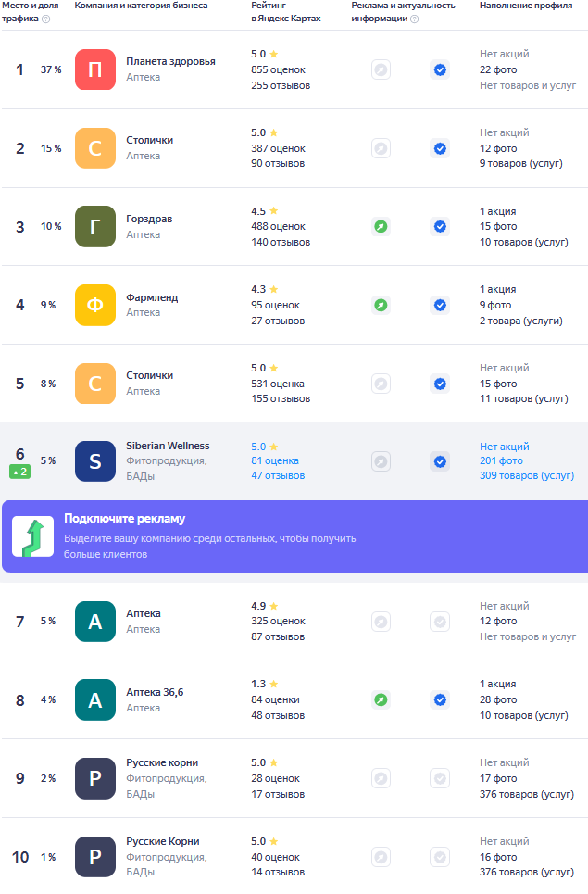
Task: Open the Подключите рекламу banner
Action: click(295, 536)
